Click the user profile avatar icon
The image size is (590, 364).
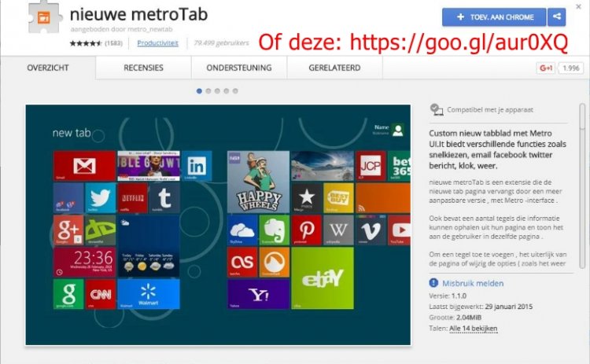tap(398, 130)
